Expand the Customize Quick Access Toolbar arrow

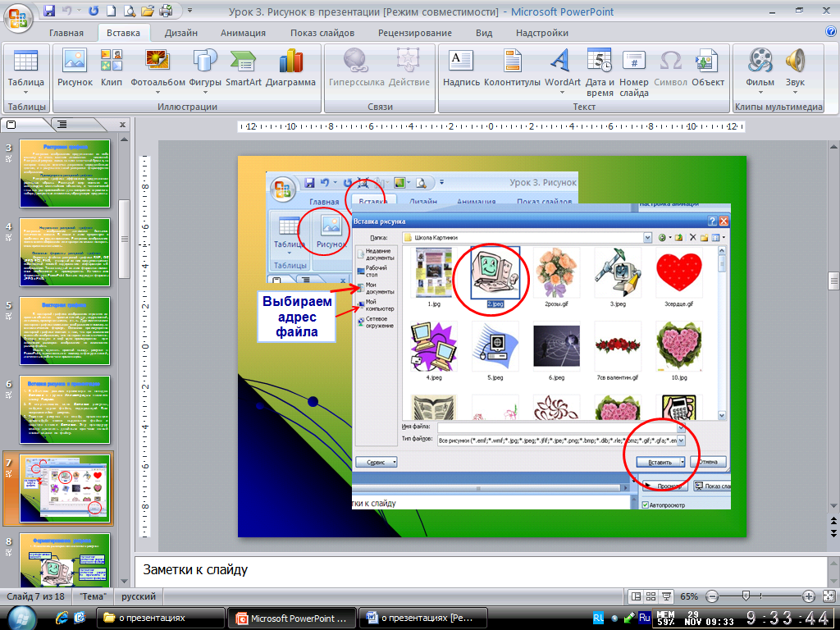pyautogui.click(x=189, y=11)
